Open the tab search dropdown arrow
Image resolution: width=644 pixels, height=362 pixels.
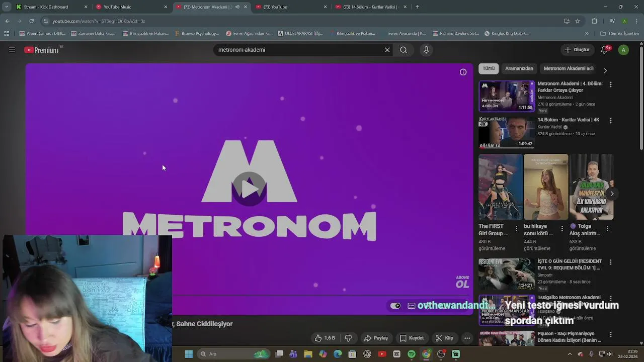tap(6, 7)
